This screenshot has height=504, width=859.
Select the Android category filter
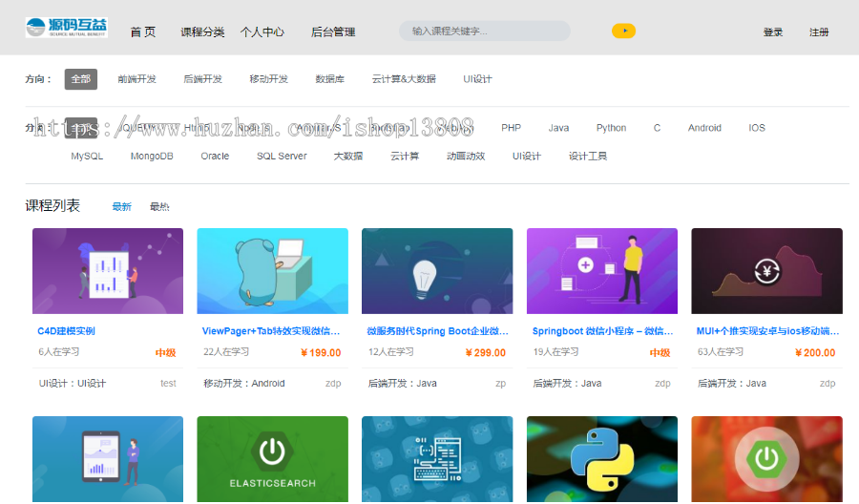[704, 128]
